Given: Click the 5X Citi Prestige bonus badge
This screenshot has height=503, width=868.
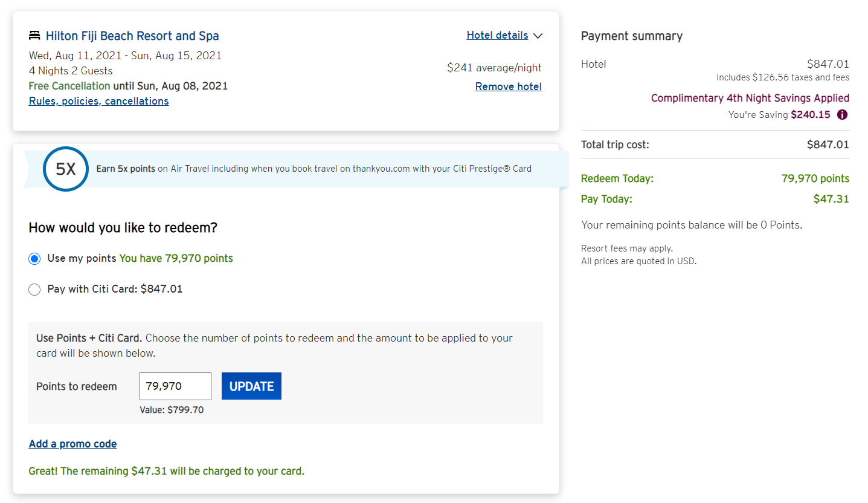Looking at the screenshot, I should tap(65, 169).
